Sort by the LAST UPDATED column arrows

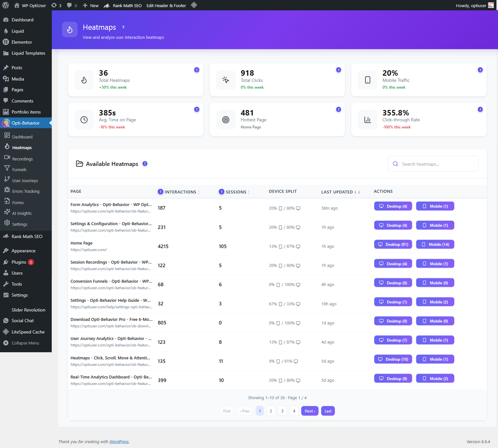[x=357, y=192]
